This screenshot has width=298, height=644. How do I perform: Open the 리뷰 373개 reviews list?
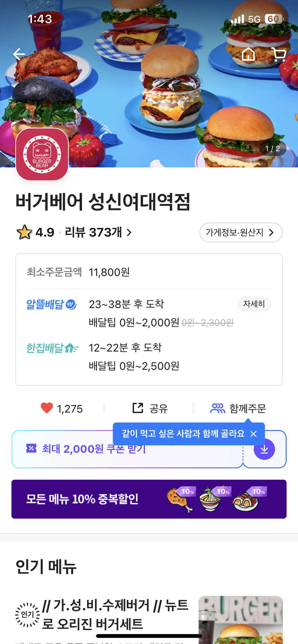tap(98, 232)
